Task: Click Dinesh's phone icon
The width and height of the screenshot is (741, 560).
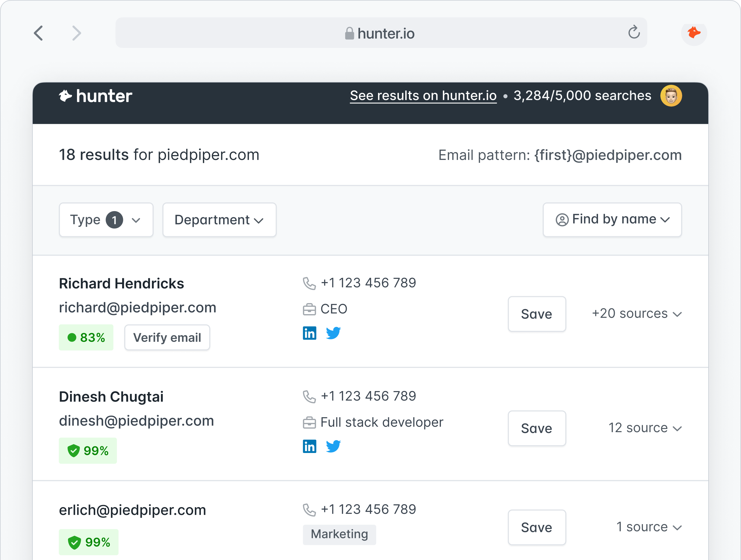Action: pos(309,396)
